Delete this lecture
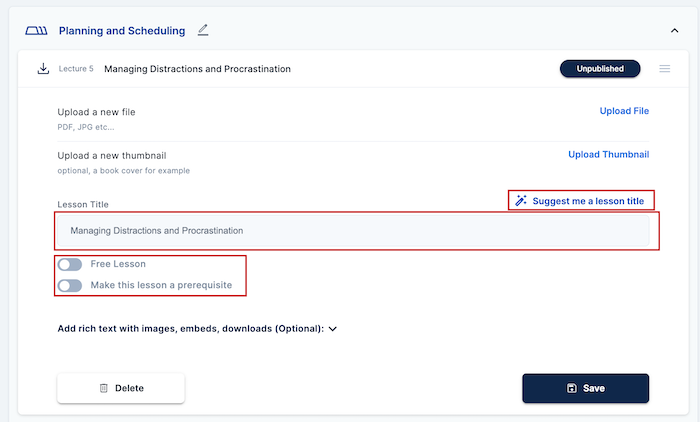The height and width of the screenshot is (422, 700). (121, 388)
